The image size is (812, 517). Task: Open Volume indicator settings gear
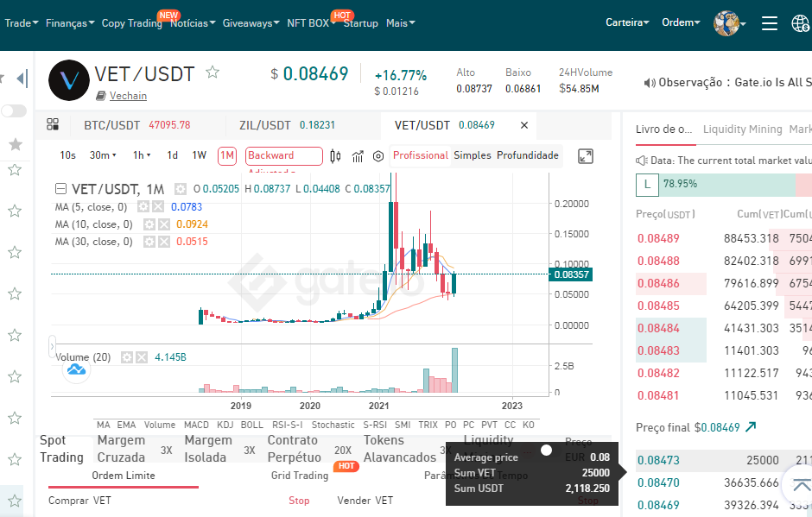pyautogui.click(x=127, y=357)
